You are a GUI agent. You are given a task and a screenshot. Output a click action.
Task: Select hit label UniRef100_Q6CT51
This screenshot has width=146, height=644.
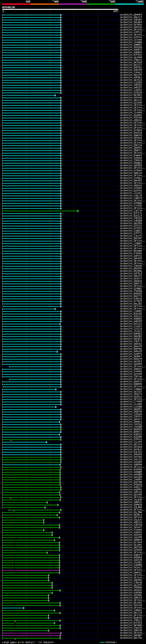(x=131, y=638)
